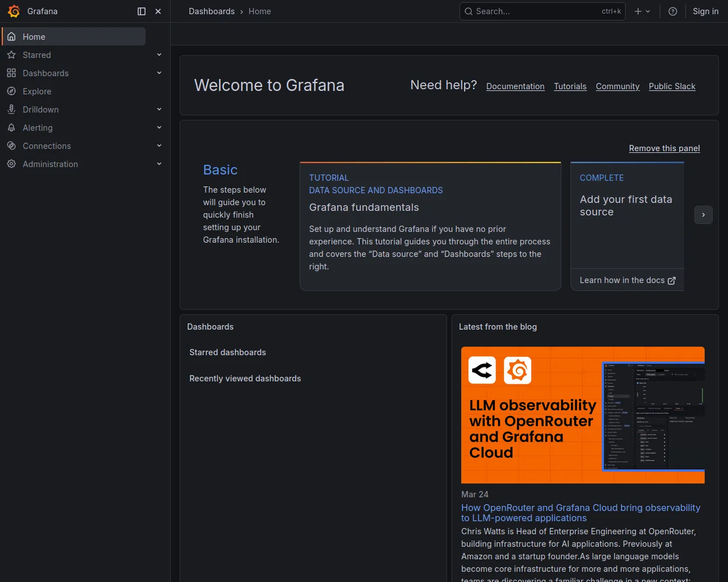
Task: Click Dashboards in the breadcrumb
Action: (212, 11)
